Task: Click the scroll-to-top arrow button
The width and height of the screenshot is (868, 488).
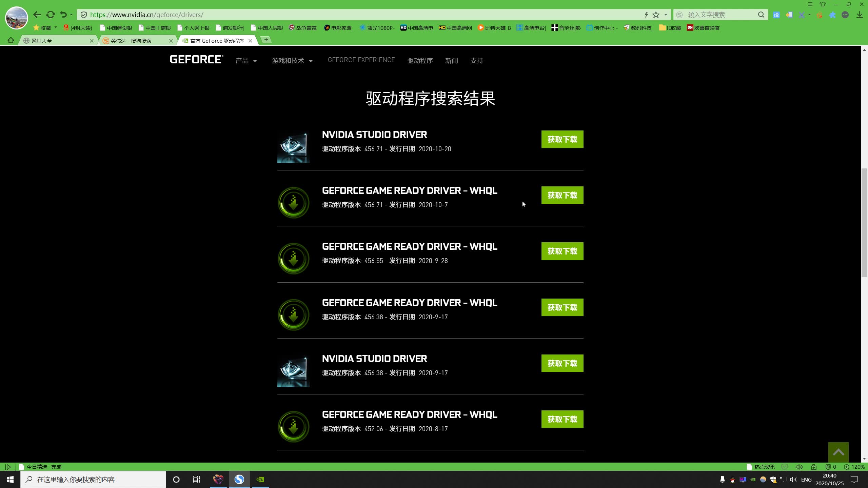Action: tap(838, 452)
